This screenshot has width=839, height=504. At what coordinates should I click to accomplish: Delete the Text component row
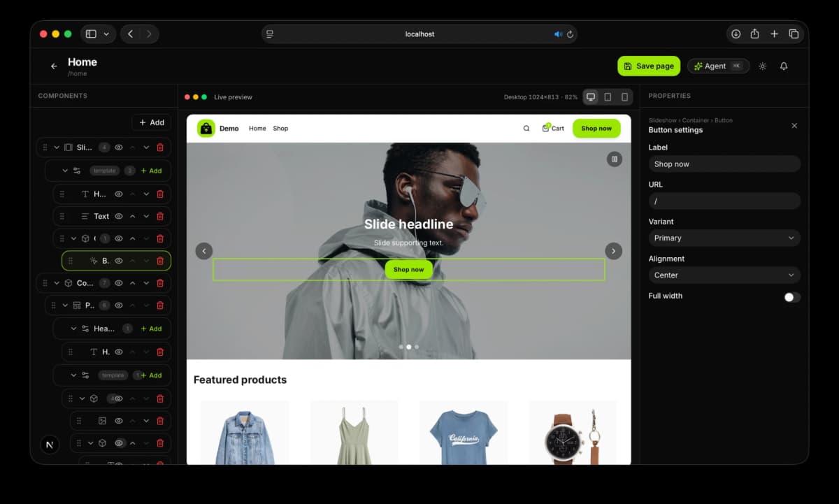coord(160,217)
